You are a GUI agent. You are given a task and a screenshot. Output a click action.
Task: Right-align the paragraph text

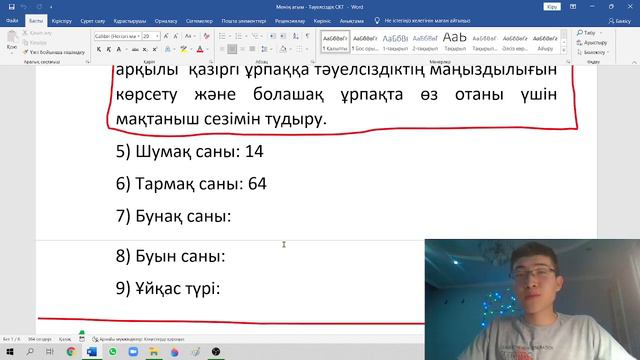(x=242, y=49)
